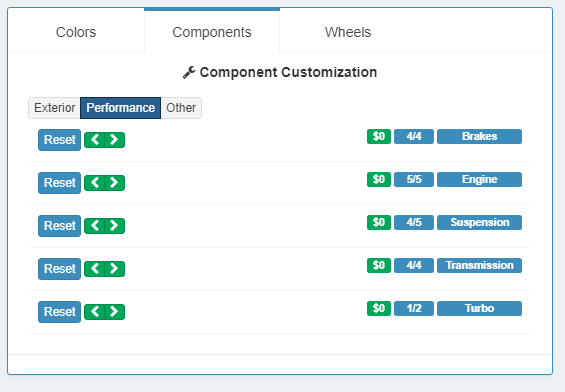Click the $0 price badge for Transmission

tap(379, 266)
